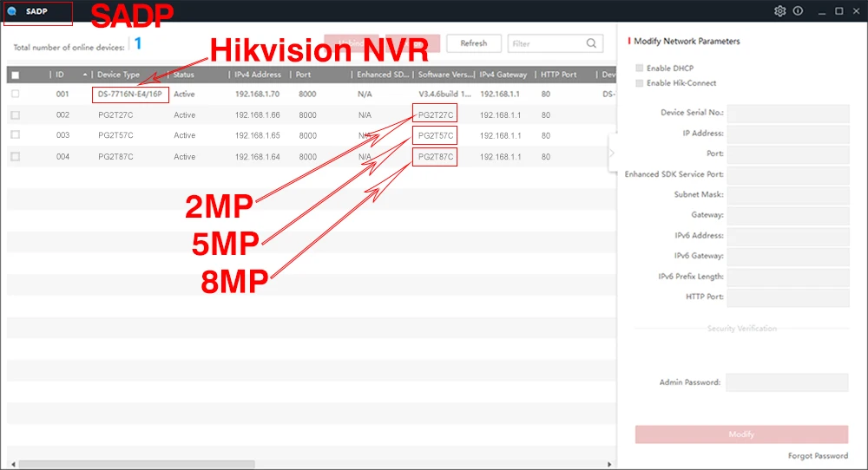Focus the Gateway input field
Viewport: 868px width, 470px height.
(788, 215)
